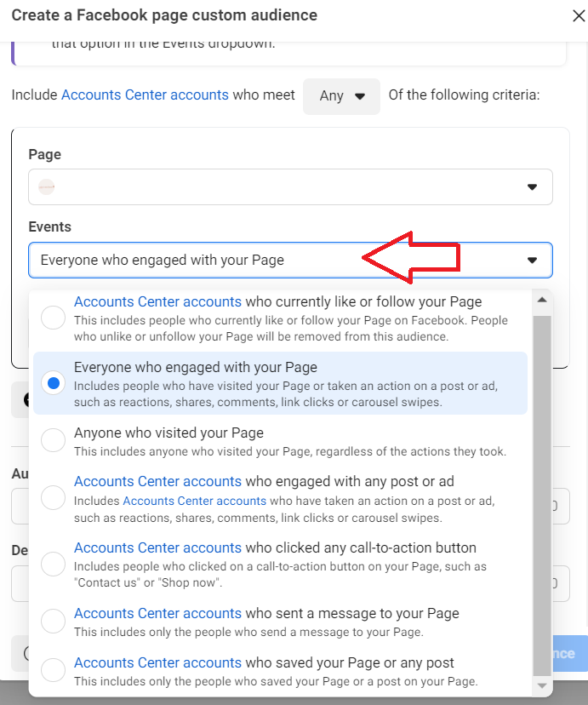Click Accounts Center link in call-to-action option

point(157,548)
